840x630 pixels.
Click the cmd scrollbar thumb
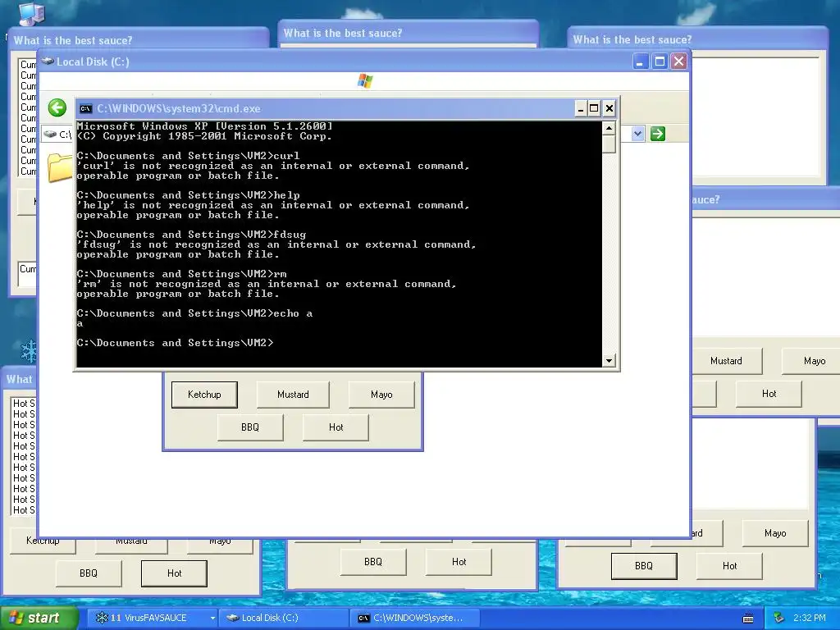point(609,144)
